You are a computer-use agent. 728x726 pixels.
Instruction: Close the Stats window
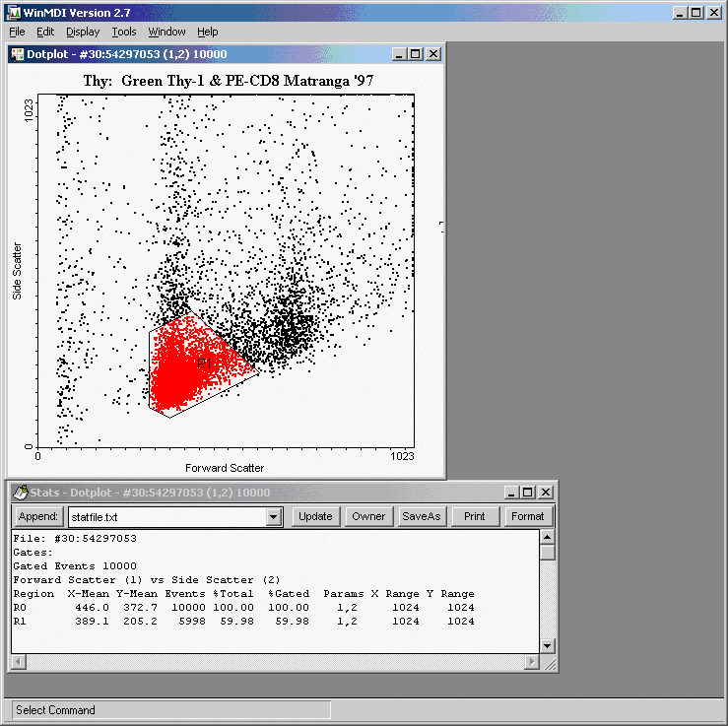coord(545,493)
